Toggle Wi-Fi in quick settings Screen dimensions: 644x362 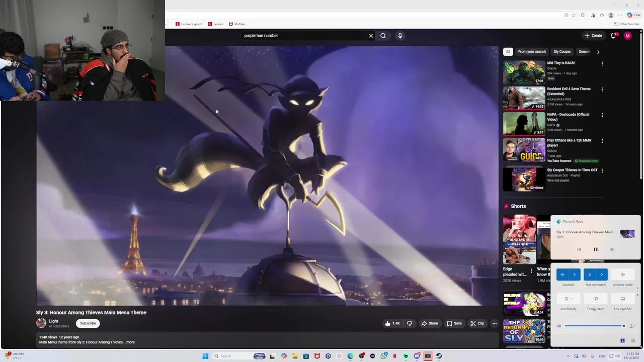tap(562, 275)
